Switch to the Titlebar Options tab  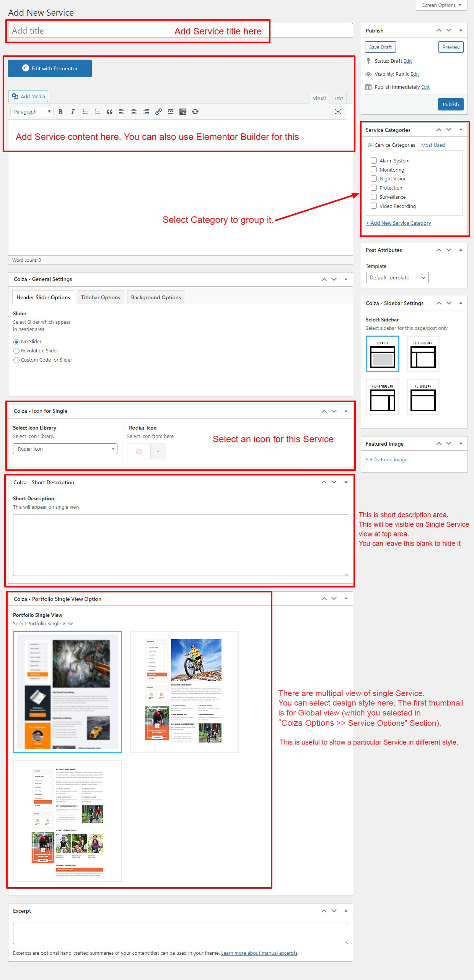(100, 297)
